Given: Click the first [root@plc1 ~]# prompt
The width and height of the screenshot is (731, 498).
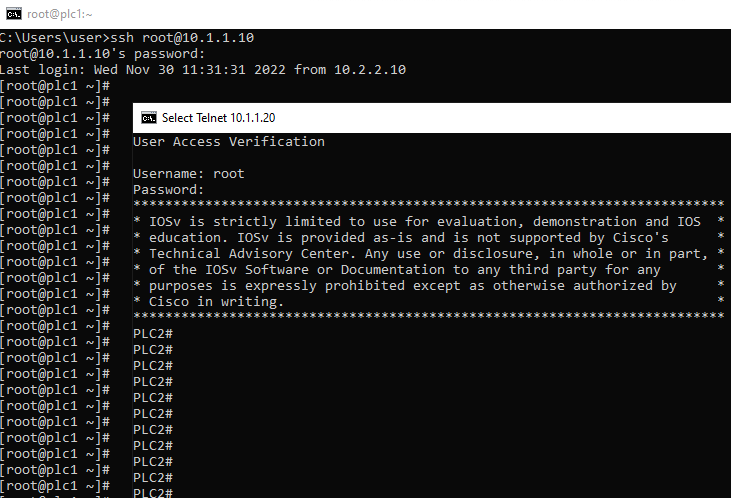Looking at the screenshot, I should 55,86.
